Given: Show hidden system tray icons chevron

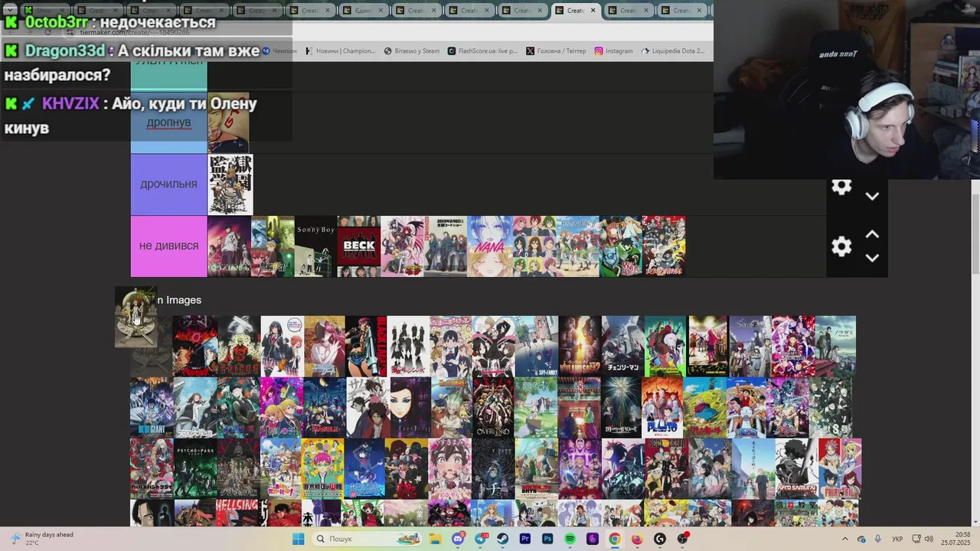Looking at the screenshot, I should 845,539.
